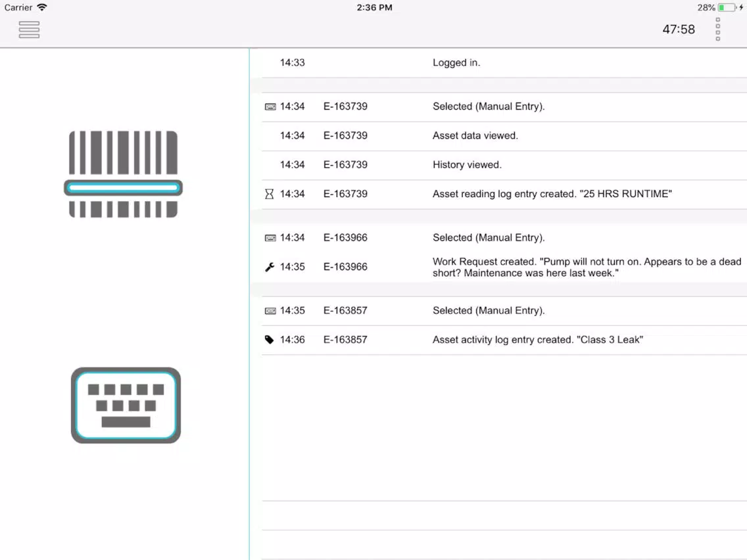This screenshot has height=560, width=747.
Task: Click the wrench icon on the Work Request row
Action: pos(270,267)
